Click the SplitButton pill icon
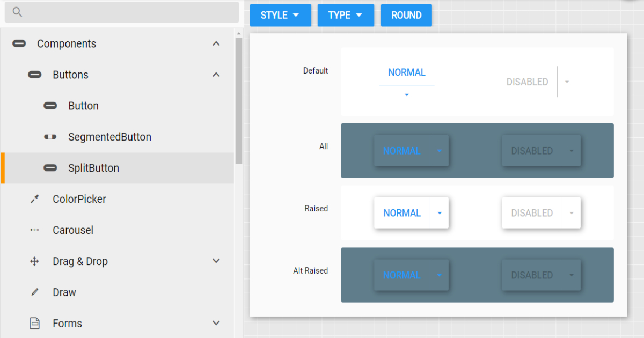The image size is (644, 338). point(50,168)
